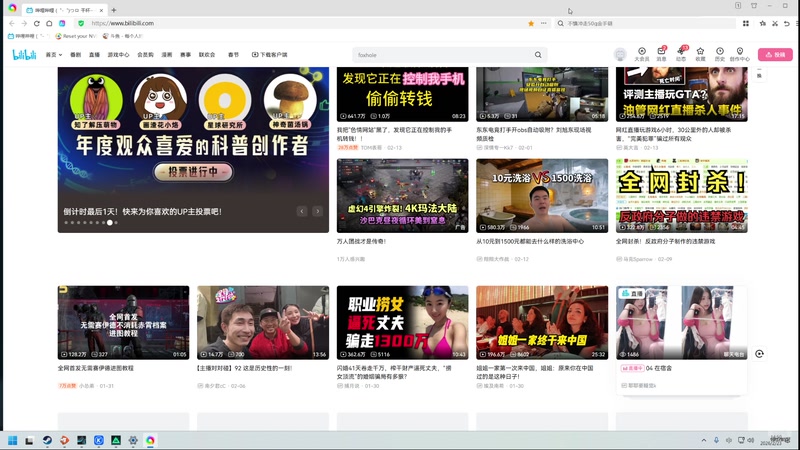This screenshot has height=450, width=800.
Task: Open the 10元洗浴 VS 1500洗浴 video thumbnail
Action: tap(542, 195)
